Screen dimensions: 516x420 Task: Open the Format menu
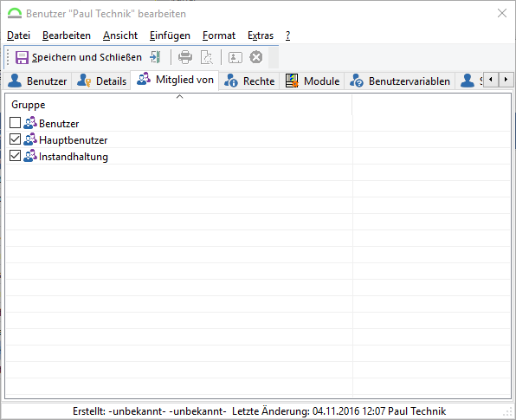[x=219, y=36]
